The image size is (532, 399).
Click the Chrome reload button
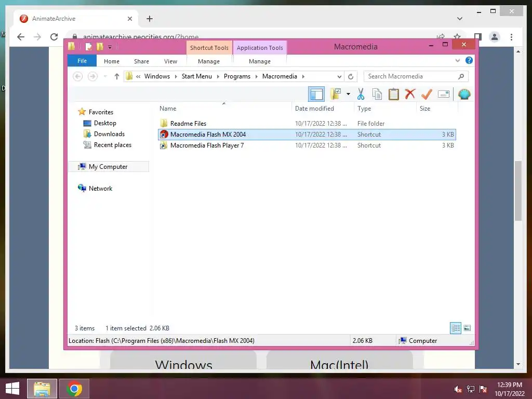click(54, 37)
